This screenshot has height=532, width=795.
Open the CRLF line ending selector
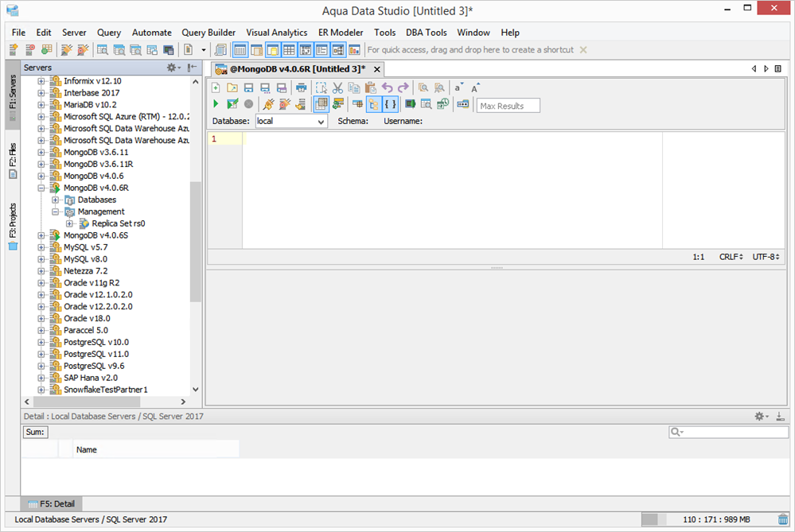pos(731,257)
